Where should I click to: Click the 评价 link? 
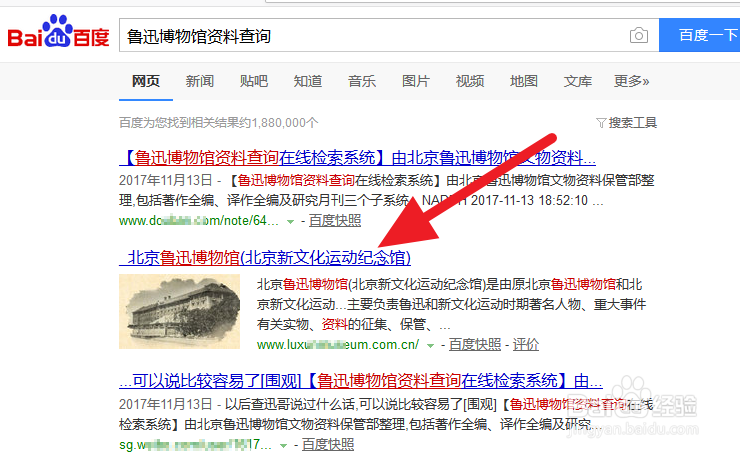[x=526, y=345]
